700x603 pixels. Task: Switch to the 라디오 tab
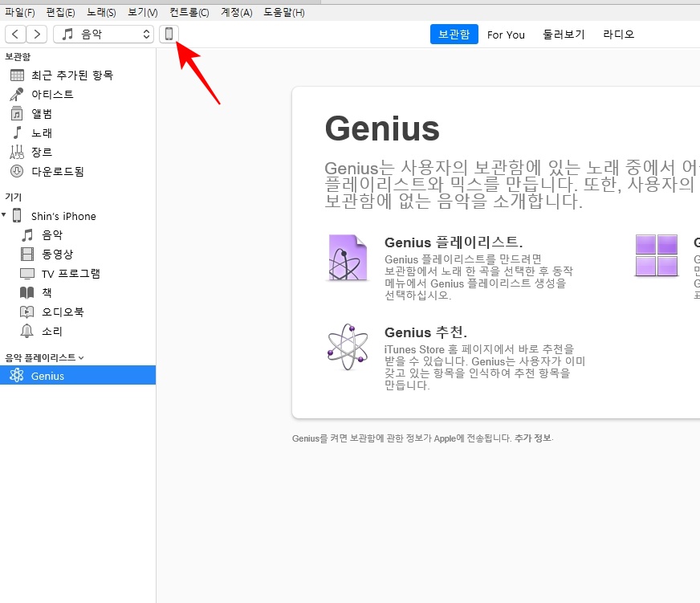618,35
